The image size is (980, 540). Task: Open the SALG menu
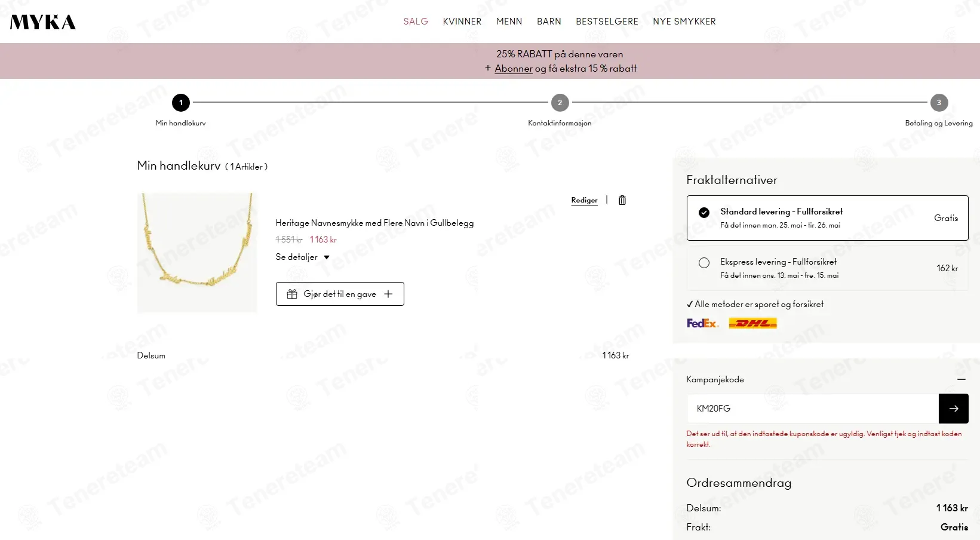[416, 22]
